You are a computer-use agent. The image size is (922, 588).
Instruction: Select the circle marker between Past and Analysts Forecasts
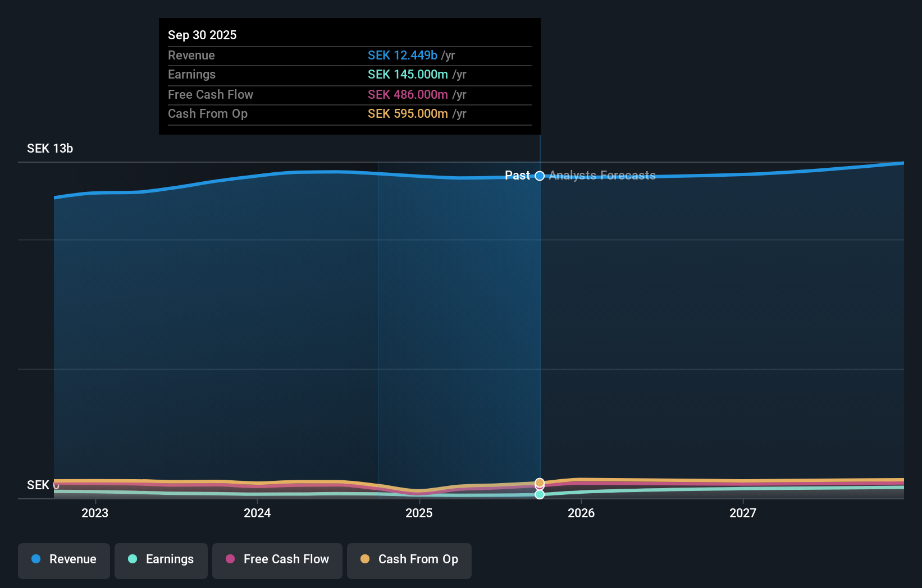coord(539,176)
